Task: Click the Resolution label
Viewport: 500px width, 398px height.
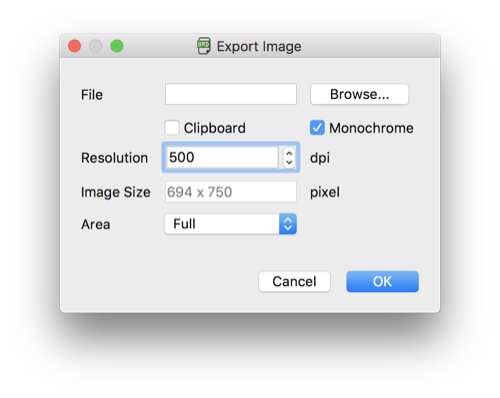Action: tap(114, 158)
